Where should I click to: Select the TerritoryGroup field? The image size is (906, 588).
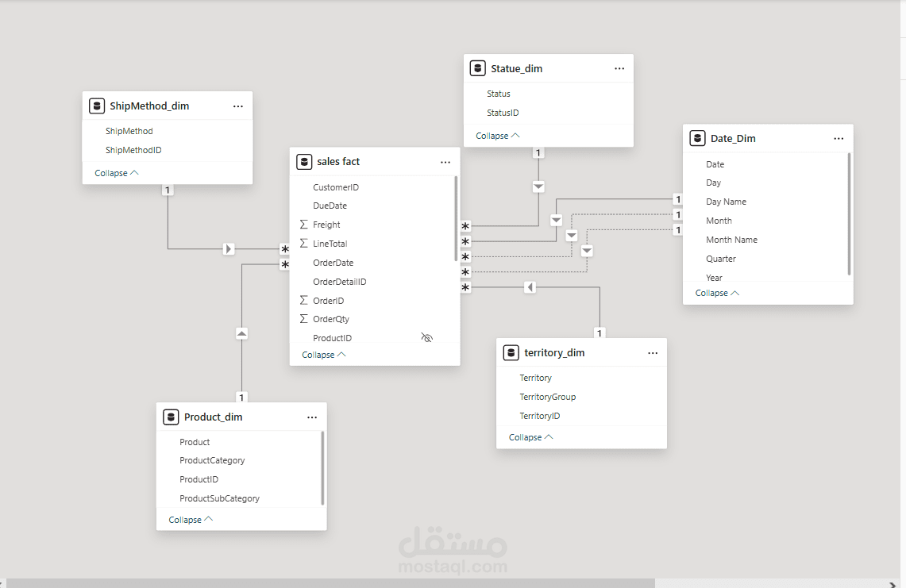pyautogui.click(x=547, y=397)
